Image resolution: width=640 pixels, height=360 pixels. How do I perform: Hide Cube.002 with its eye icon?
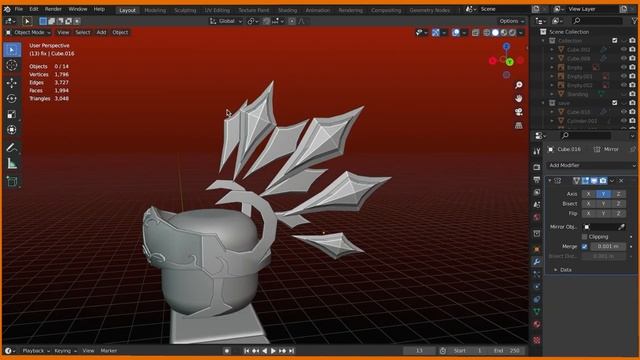point(623,49)
